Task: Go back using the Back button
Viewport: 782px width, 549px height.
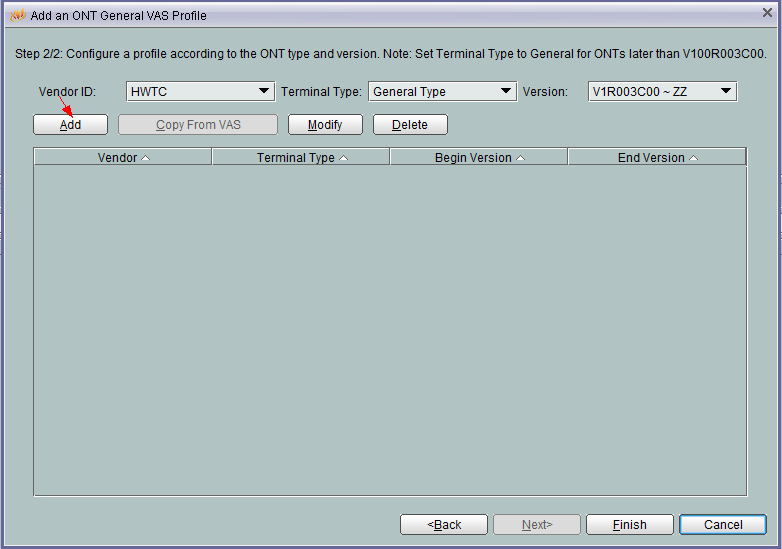Action: 444,524
